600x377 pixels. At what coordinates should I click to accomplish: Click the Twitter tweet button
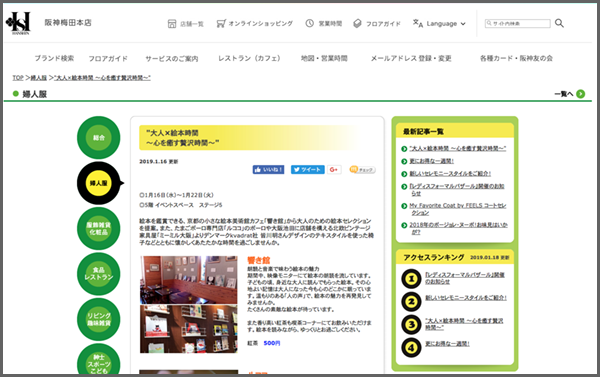tap(308, 170)
